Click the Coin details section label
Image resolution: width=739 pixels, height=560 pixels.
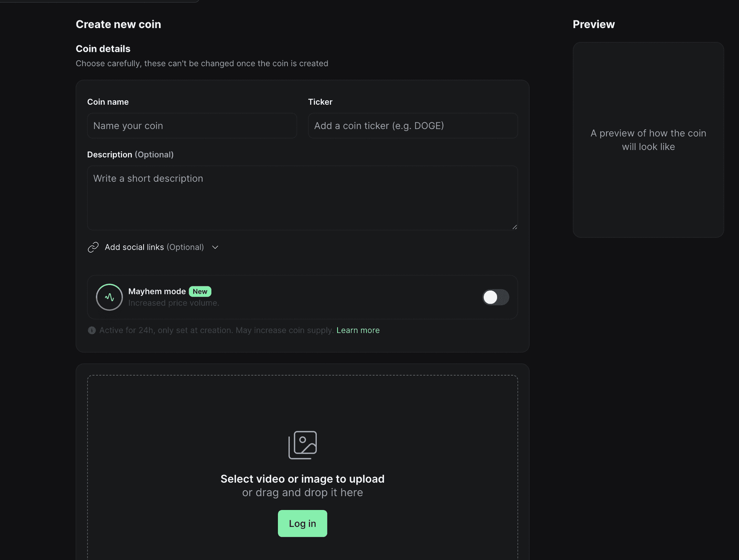click(x=102, y=48)
